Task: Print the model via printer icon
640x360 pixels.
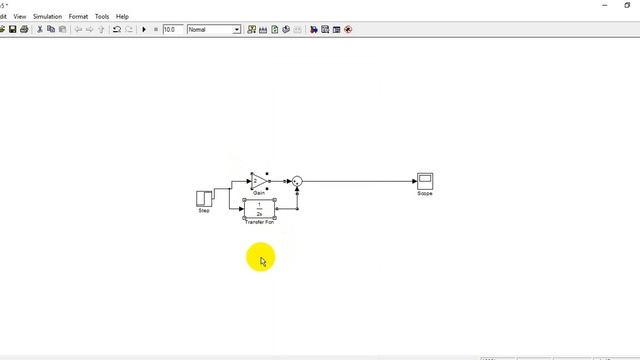Action: tap(24, 29)
